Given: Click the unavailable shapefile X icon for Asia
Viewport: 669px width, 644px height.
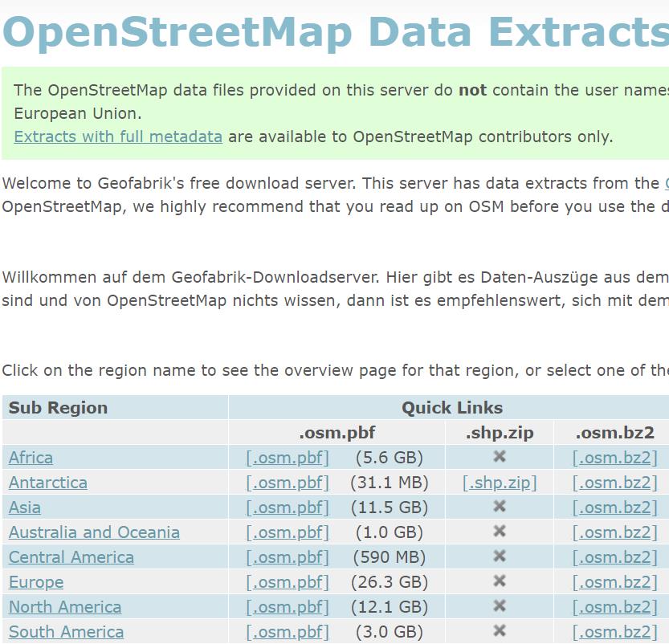Looking at the screenshot, I should tap(500, 506).
